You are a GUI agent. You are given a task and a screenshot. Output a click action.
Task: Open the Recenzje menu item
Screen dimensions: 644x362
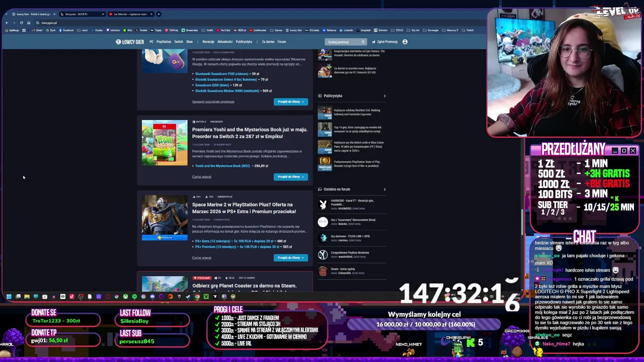click(208, 42)
